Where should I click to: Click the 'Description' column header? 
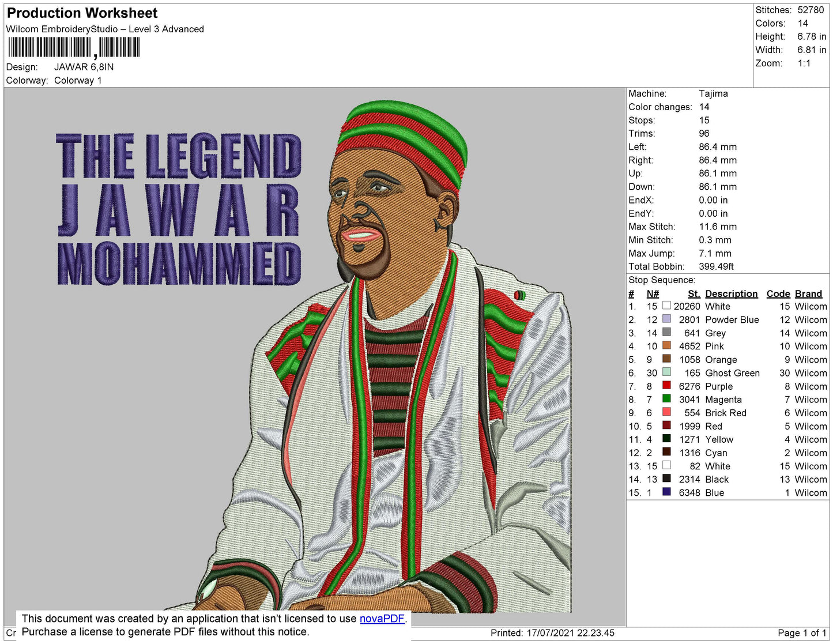(731, 293)
